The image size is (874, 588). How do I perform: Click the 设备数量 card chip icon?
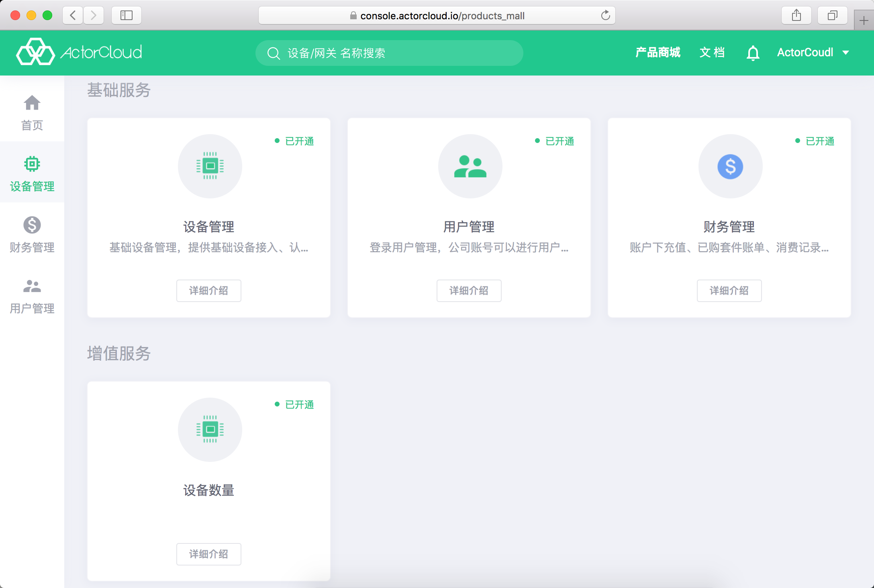(210, 429)
